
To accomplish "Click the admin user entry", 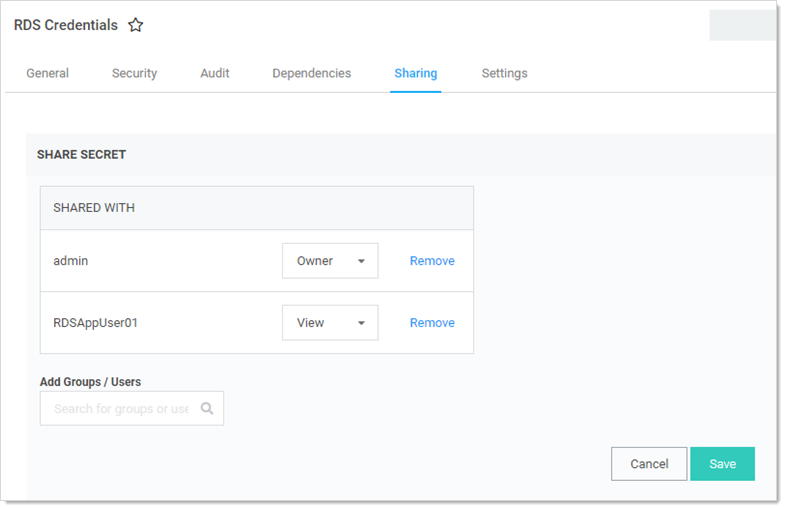I will coord(71,261).
